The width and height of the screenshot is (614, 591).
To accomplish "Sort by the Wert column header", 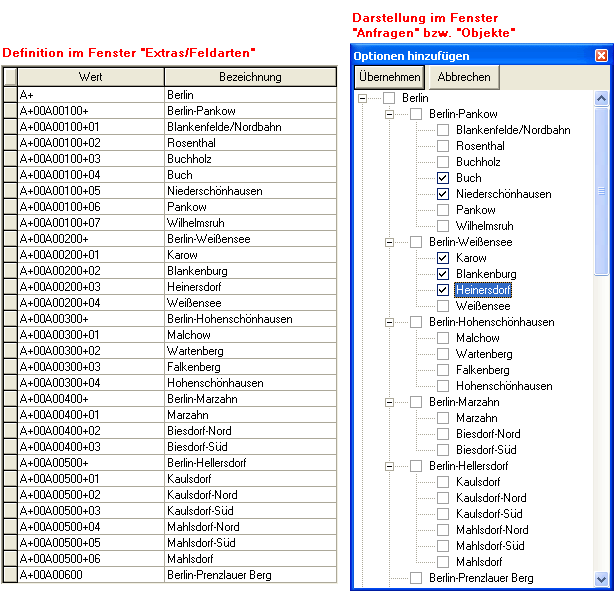I will (90, 77).
